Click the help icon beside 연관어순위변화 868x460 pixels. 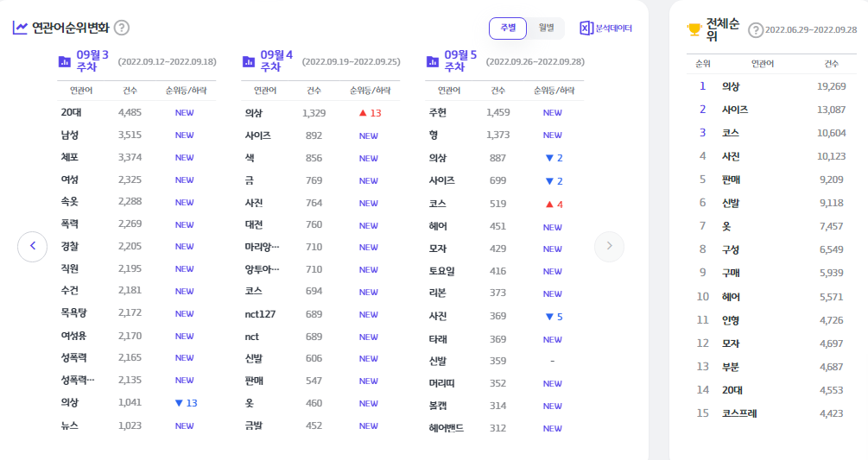point(121,28)
